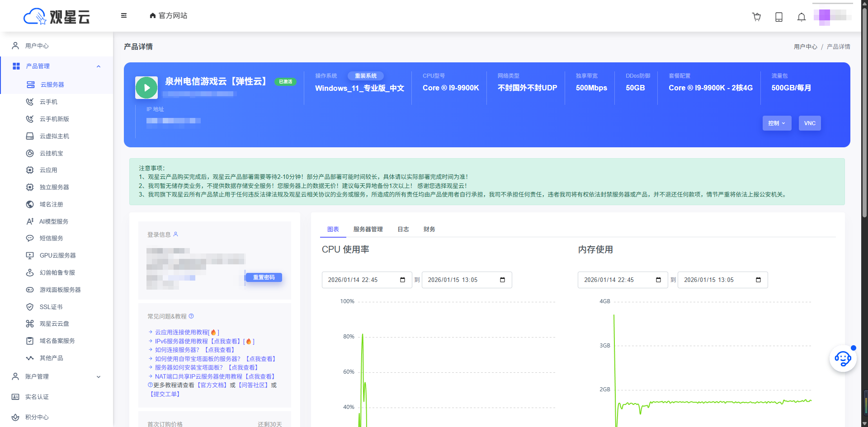Open the CPU start date calendar picker
Viewport: 868px width, 427px height.
tap(402, 280)
